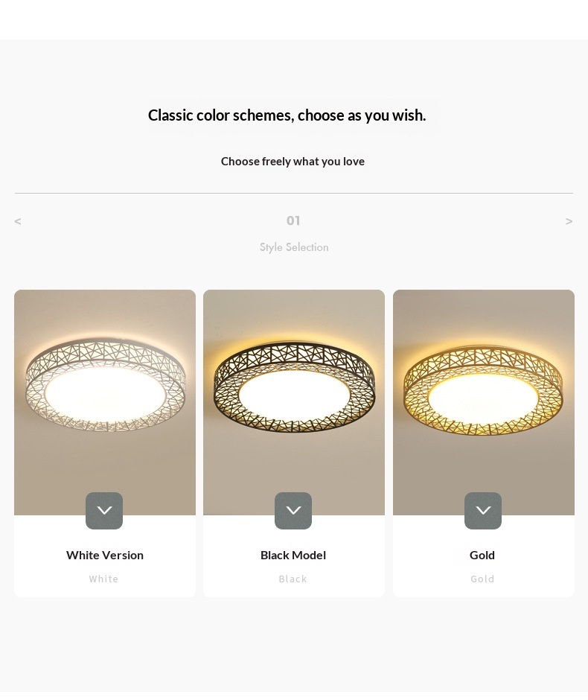This screenshot has height=700, width=588.
Task: Expand the chevron under the gold lamp
Action: tap(483, 511)
